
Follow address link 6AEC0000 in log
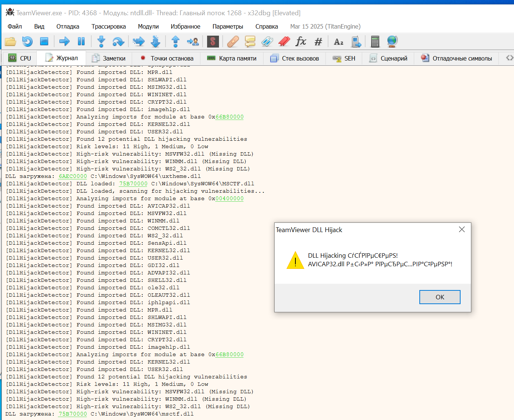73,176
